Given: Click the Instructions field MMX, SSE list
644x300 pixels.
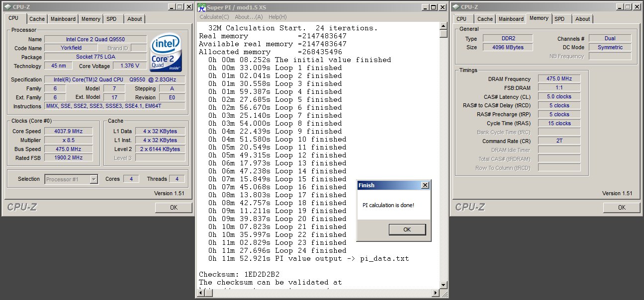Looking at the screenshot, I should tap(115, 106).
